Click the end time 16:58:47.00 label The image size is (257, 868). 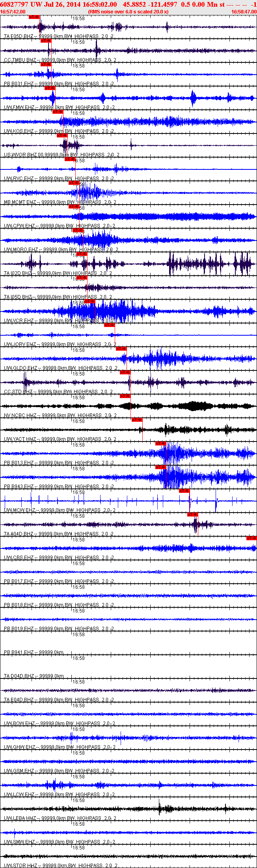pyautogui.click(x=244, y=12)
